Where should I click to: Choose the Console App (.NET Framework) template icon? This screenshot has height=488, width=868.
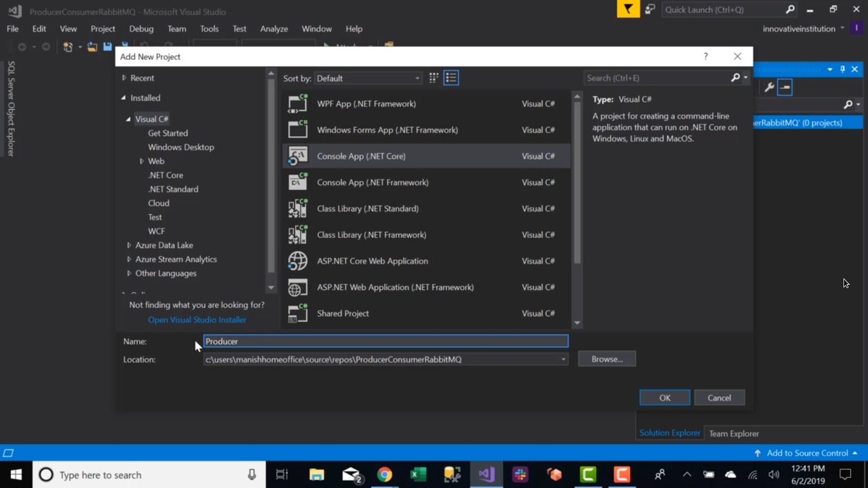click(297, 182)
